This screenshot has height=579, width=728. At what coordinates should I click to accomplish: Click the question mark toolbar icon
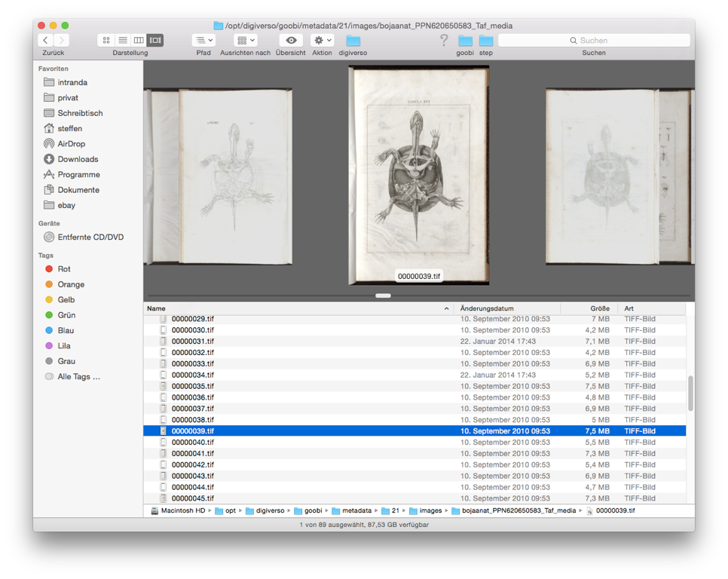pyautogui.click(x=444, y=41)
